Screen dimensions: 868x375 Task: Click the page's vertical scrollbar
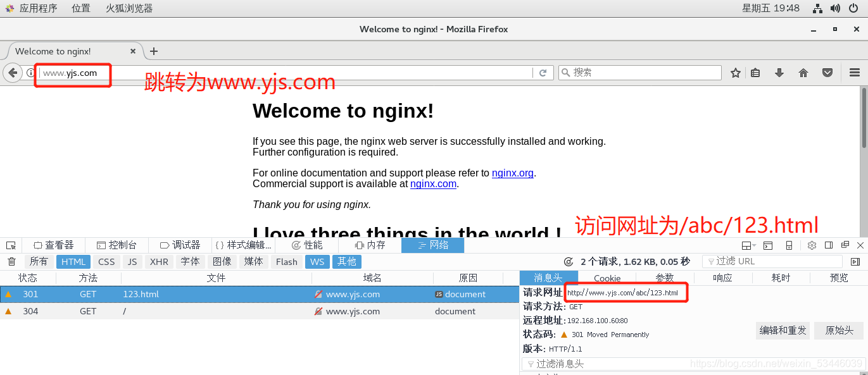tap(864, 161)
